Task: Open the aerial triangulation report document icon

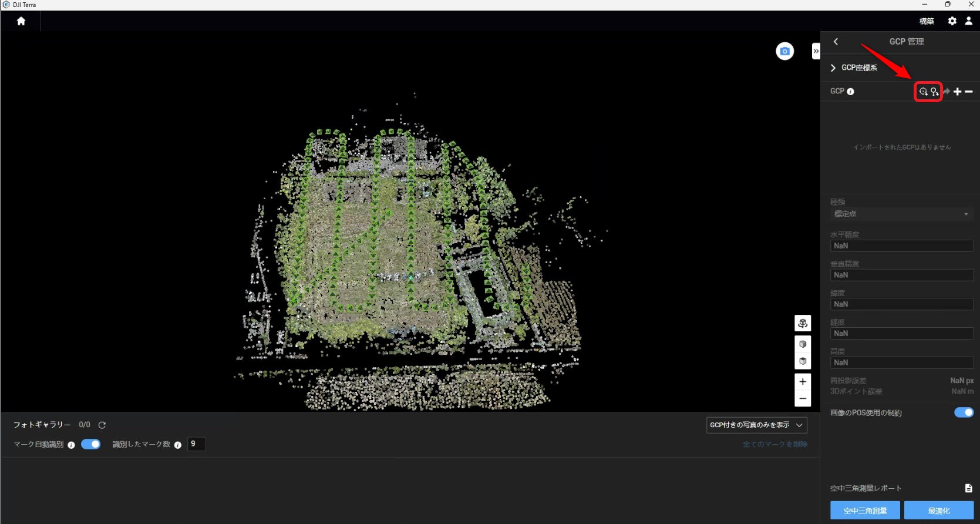Action: click(x=968, y=488)
